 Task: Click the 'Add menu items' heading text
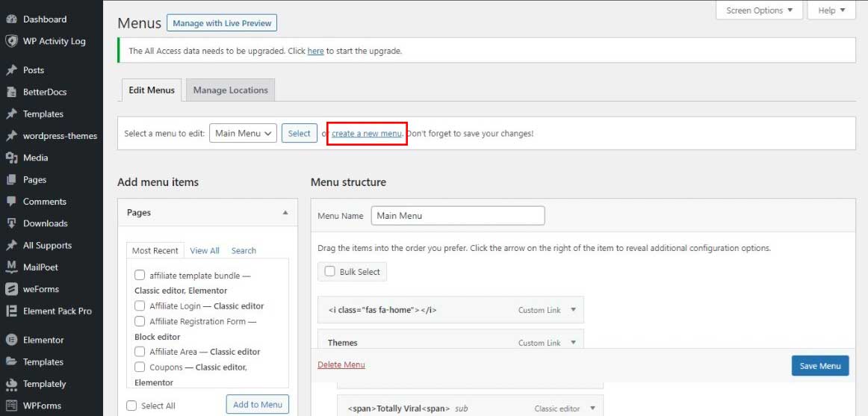[158, 182]
